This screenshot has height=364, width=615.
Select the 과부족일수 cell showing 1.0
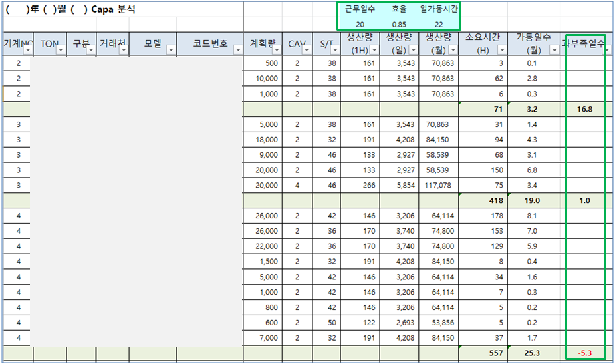click(x=585, y=200)
